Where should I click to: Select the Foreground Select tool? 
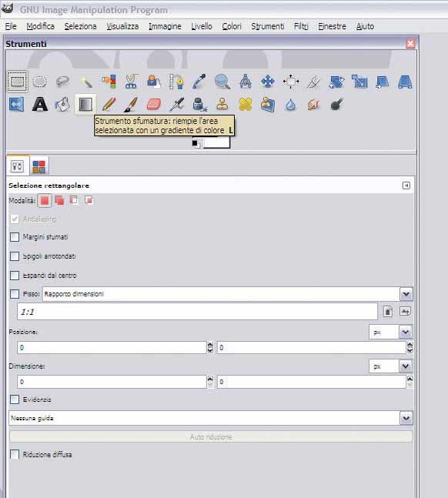(154, 82)
